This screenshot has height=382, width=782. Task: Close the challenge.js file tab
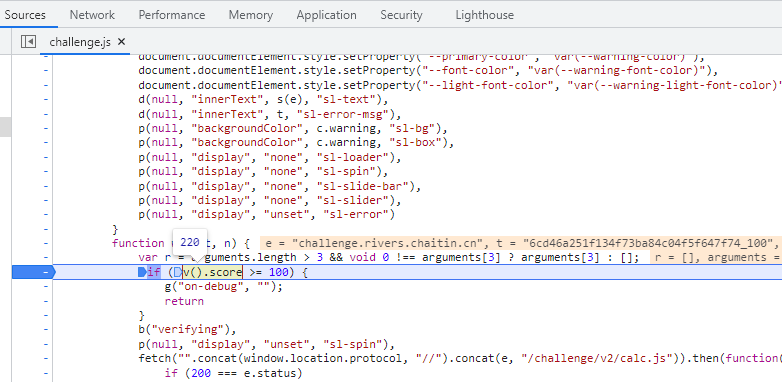[x=121, y=42]
